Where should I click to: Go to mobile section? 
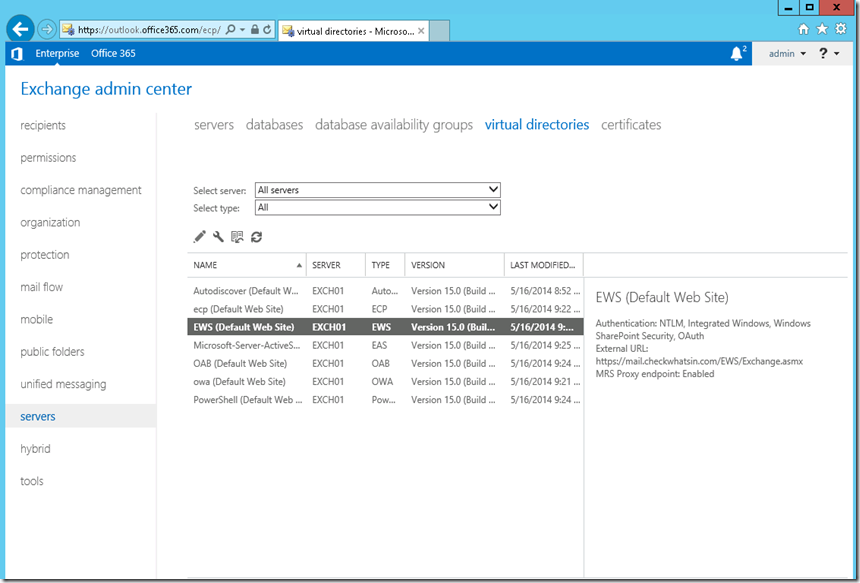(x=37, y=320)
